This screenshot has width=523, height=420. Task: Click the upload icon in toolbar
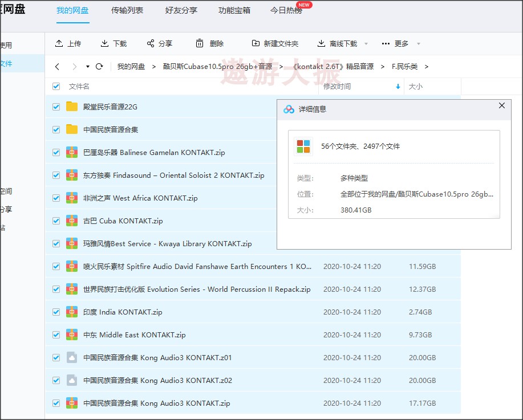tap(59, 44)
